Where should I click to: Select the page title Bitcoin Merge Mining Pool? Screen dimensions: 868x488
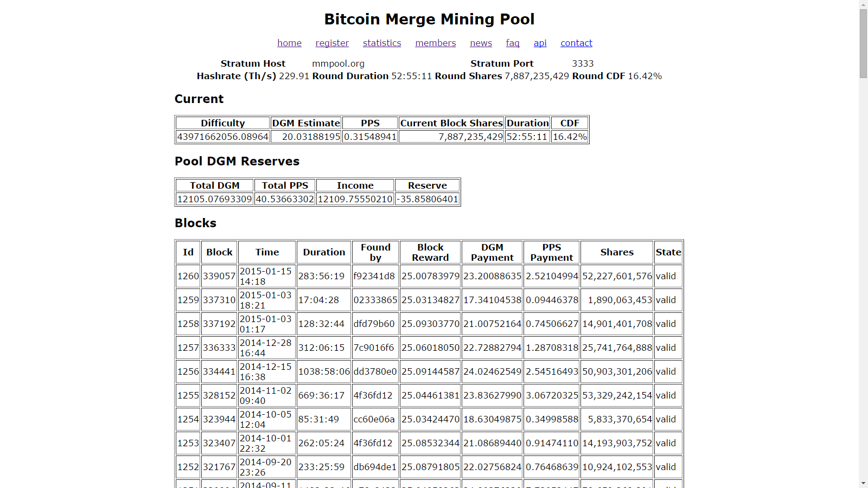click(x=429, y=19)
